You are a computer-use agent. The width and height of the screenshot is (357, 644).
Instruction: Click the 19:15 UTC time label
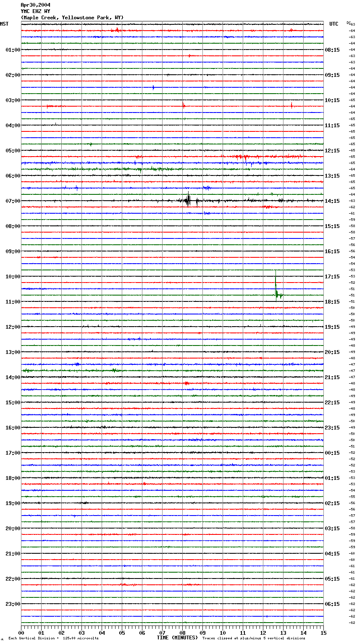pyautogui.click(x=332, y=327)
